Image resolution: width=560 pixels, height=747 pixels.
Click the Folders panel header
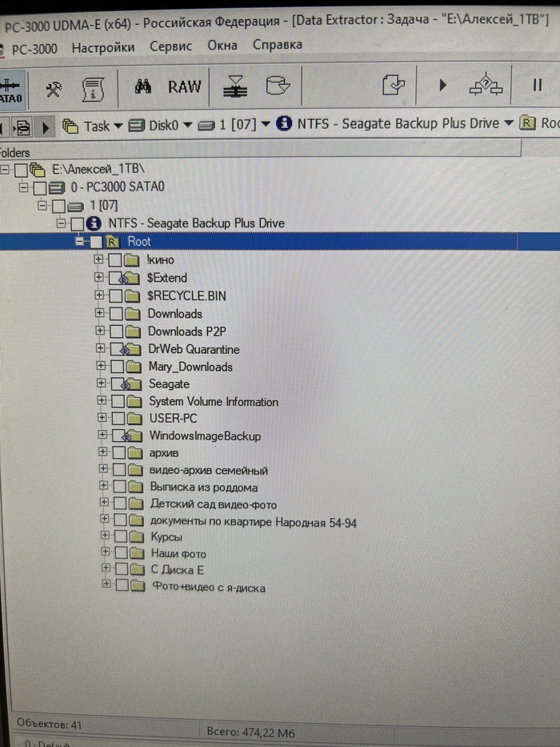pyautogui.click(x=260, y=151)
